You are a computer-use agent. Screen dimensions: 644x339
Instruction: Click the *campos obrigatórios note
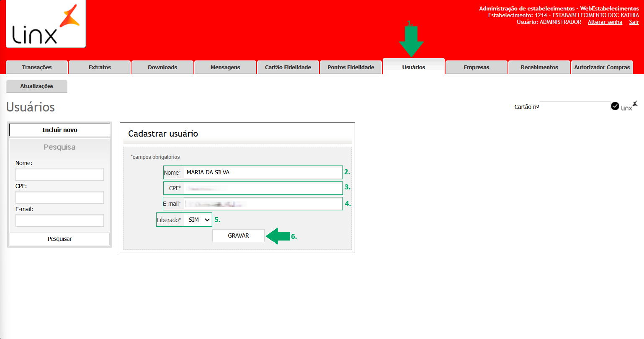coord(155,157)
